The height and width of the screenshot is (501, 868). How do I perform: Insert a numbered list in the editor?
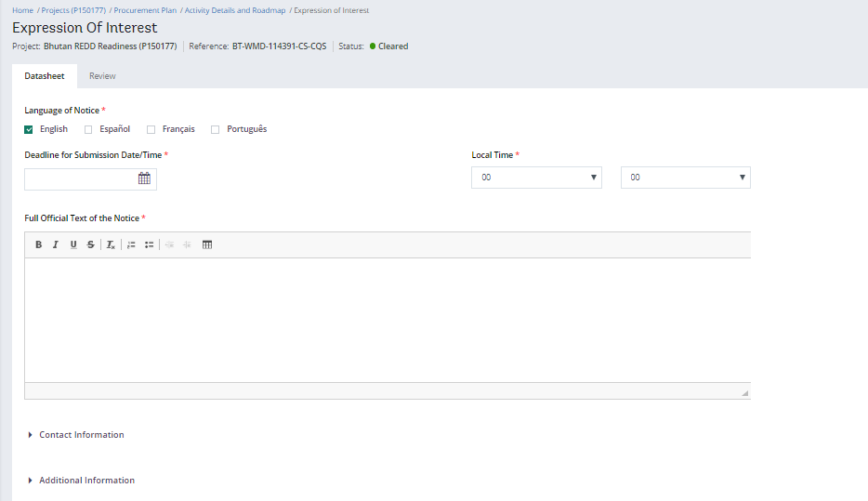[131, 244]
